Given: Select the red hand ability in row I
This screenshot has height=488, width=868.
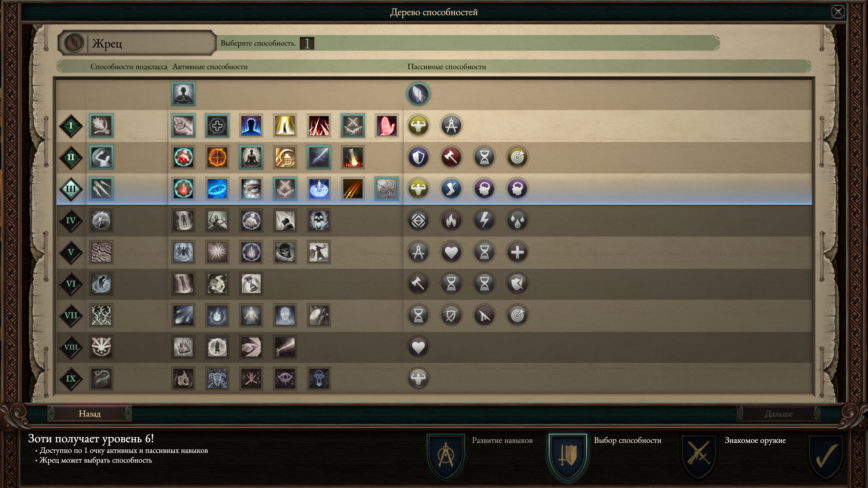Looking at the screenshot, I should [387, 126].
